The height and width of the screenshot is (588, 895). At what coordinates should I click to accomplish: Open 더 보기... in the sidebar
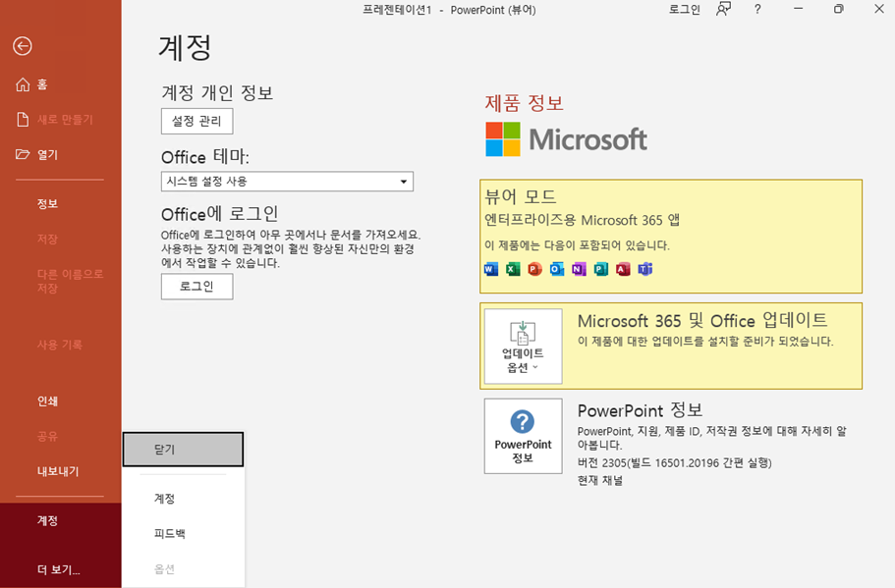click(61, 569)
